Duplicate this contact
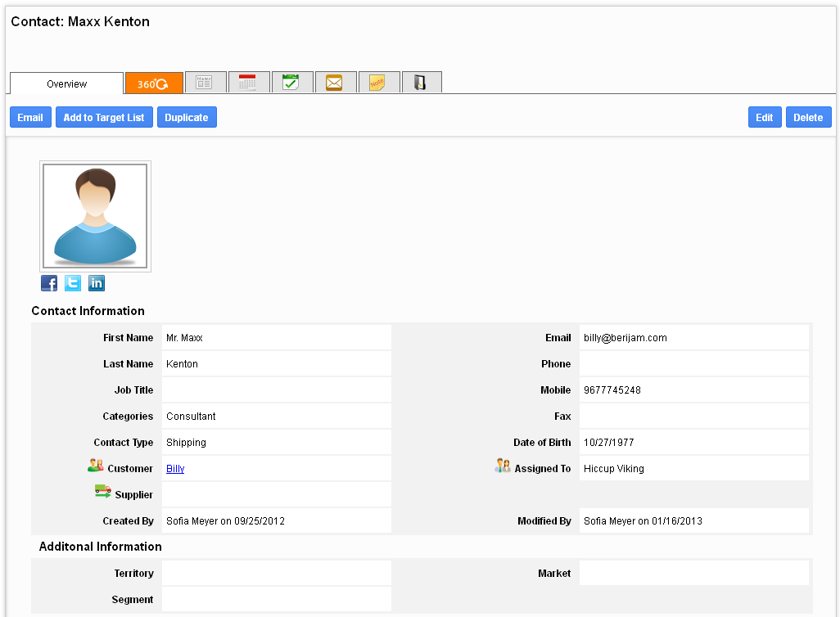840x617 pixels. pos(187,118)
